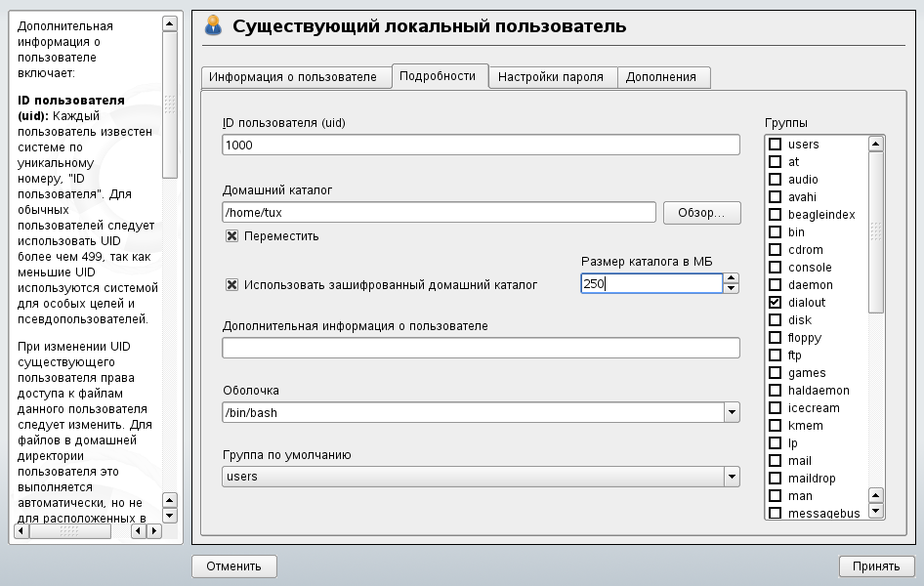Click the 'Обзор...' browse button
The image size is (924, 586).
pos(701,213)
